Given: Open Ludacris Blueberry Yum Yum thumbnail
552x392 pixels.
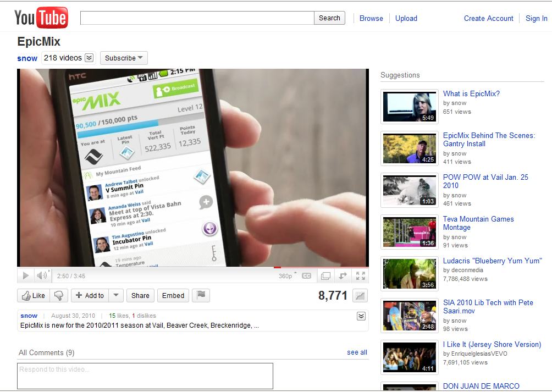Looking at the screenshot, I should tap(410, 274).
